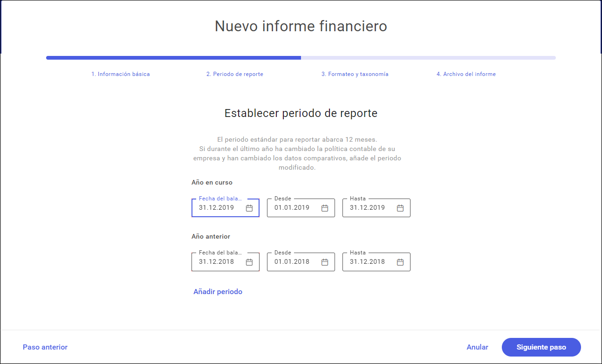Click the step progress bar
The height and width of the screenshot is (364, 602).
click(x=301, y=58)
